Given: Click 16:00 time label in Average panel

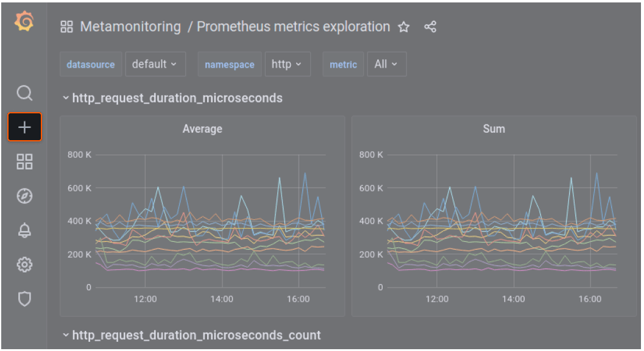Looking at the screenshot, I should [298, 299].
